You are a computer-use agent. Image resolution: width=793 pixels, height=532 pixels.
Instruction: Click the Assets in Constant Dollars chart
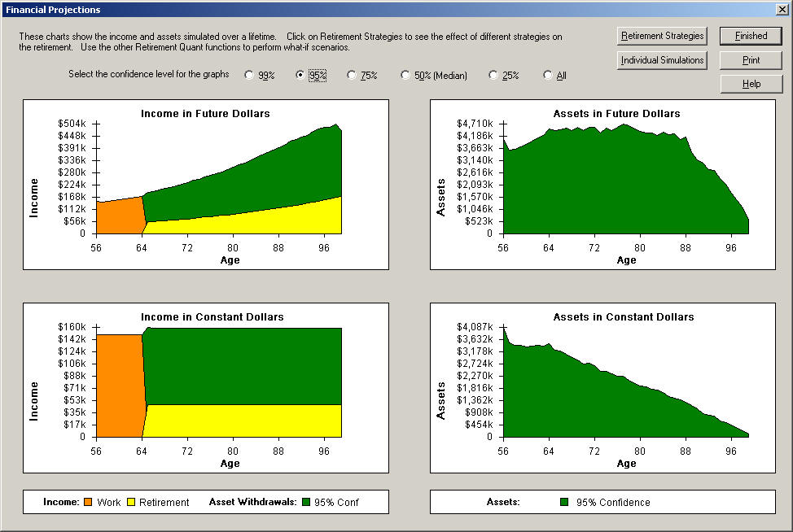click(x=602, y=388)
